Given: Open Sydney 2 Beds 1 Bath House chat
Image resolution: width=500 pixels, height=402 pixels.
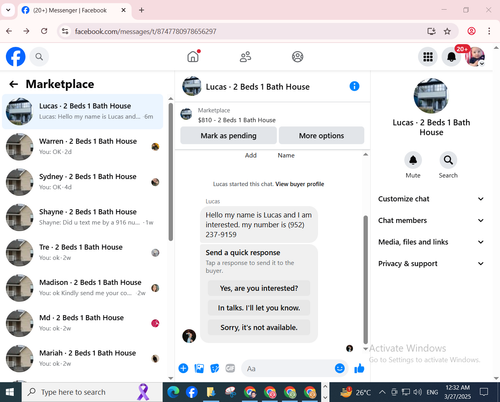Looking at the screenshot, I should tap(83, 182).
